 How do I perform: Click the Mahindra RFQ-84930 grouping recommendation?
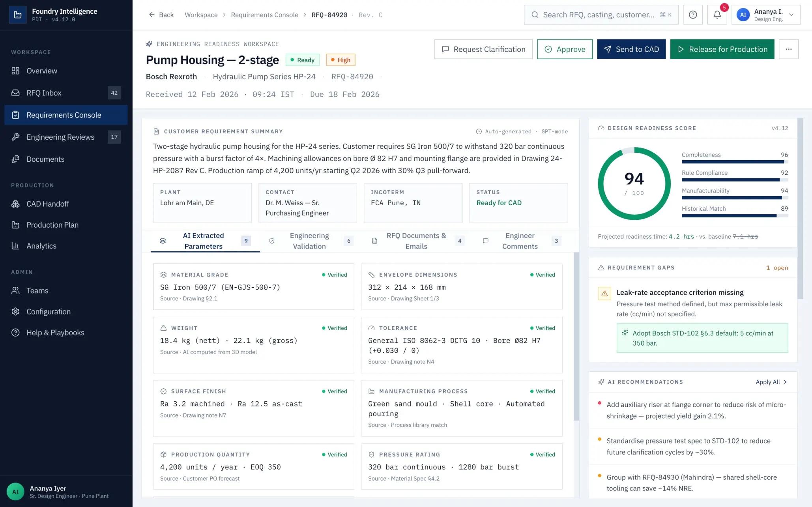point(693,483)
